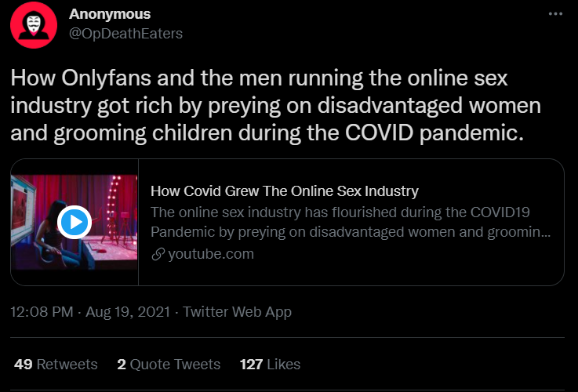
Task: Open the Twitter Web App source link
Action: [x=237, y=312]
